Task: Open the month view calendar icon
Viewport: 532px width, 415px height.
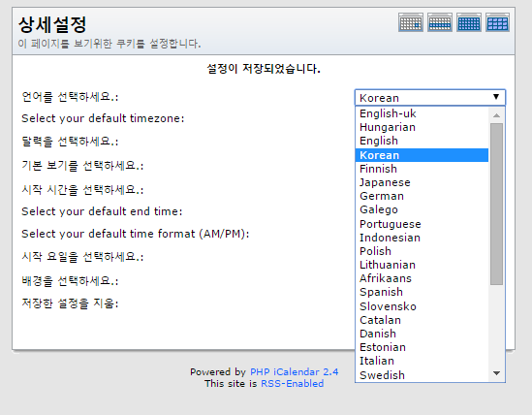Action: (469, 22)
